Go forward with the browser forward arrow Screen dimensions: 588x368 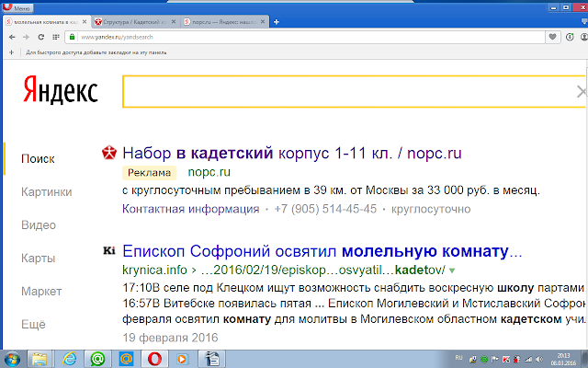(26, 37)
